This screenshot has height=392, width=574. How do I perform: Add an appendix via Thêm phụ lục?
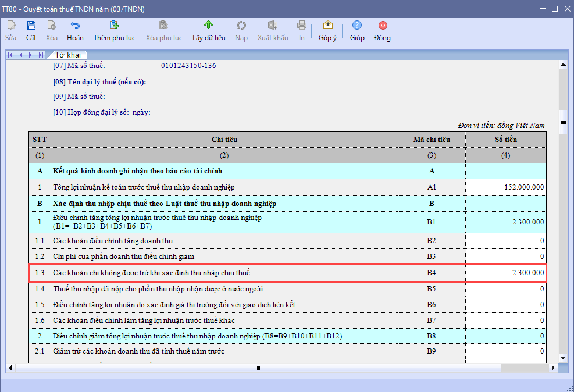114,30
